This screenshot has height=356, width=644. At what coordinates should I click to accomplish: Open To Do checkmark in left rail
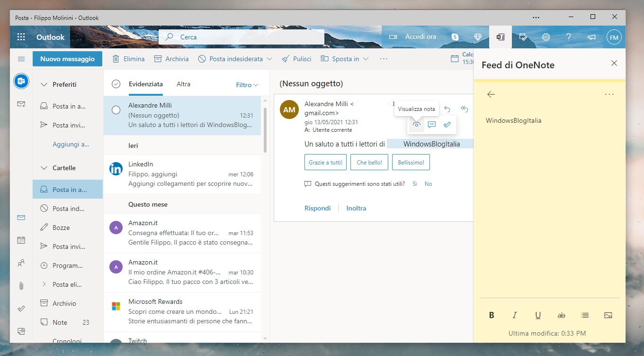(21, 309)
